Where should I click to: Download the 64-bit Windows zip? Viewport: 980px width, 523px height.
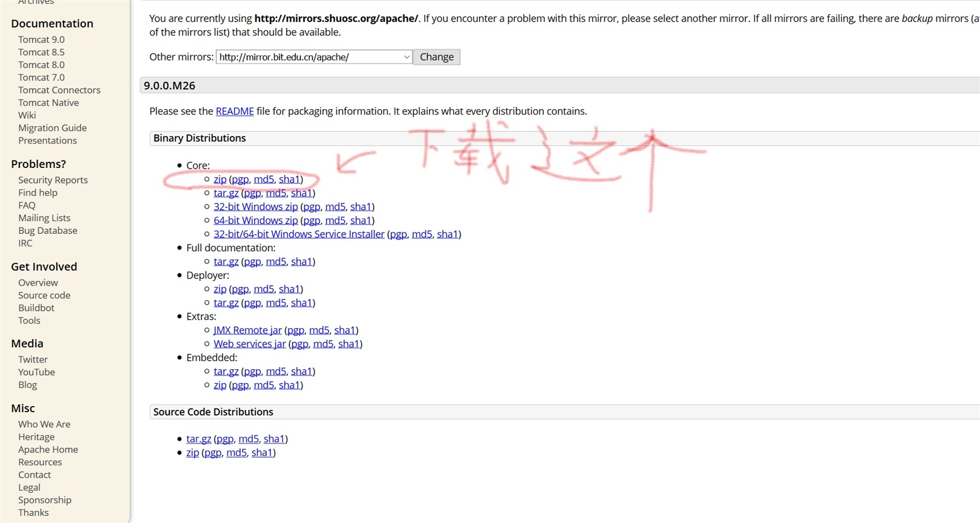coord(255,221)
